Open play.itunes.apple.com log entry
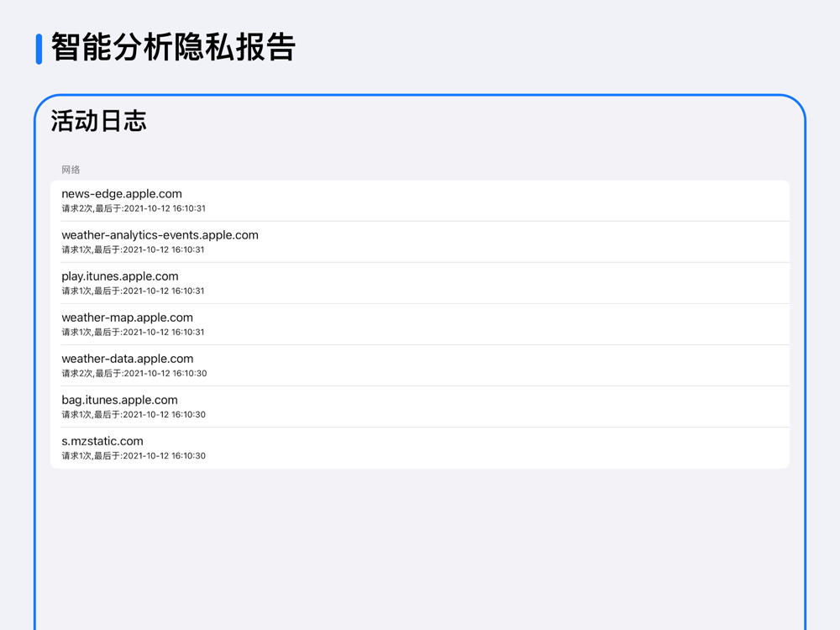The height and width of the screenshot is (630, 840). tap(420, 283)
